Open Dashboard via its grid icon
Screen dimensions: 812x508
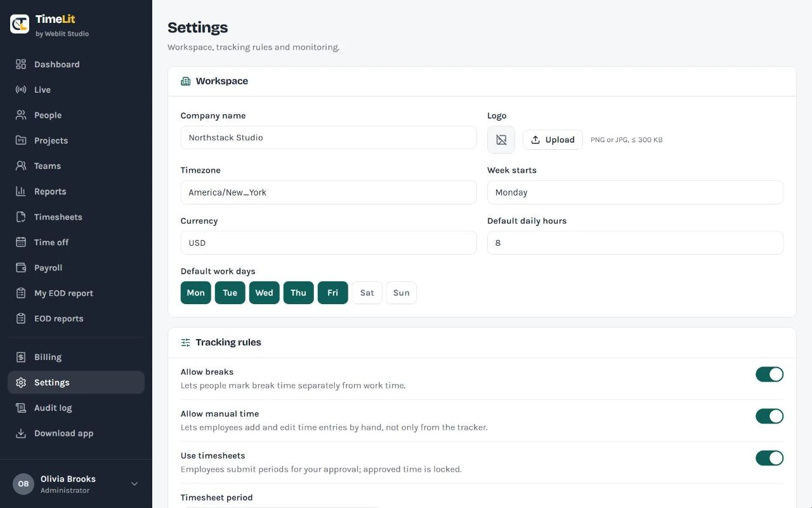click(21, 64)
